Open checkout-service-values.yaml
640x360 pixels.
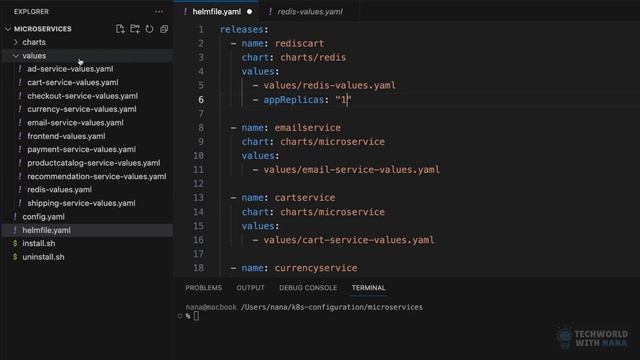(82, 96)
